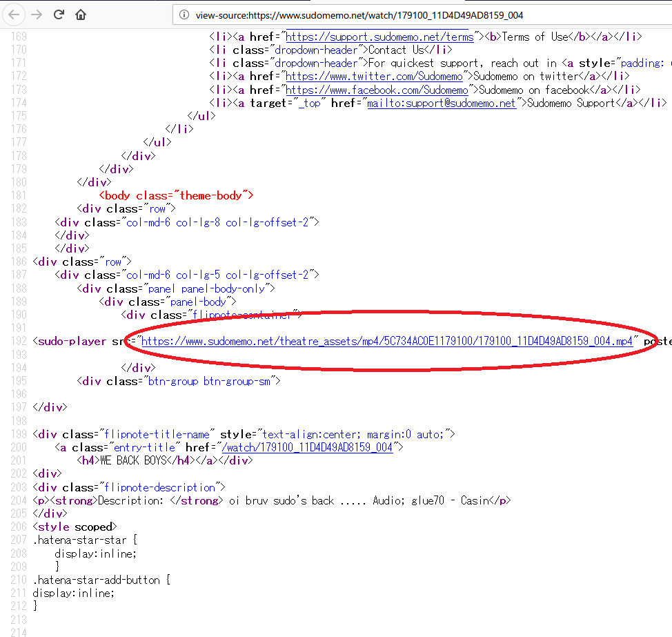Open the facebook.com/Sudomemo link
Image resolution: width=672 pixels, height=637 pixels.
(x=377, y=90)
